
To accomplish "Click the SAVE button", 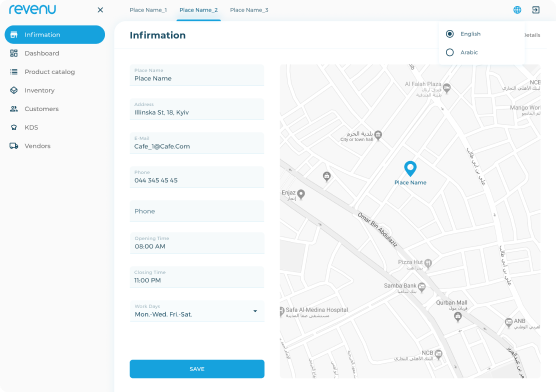I will 197,369.
